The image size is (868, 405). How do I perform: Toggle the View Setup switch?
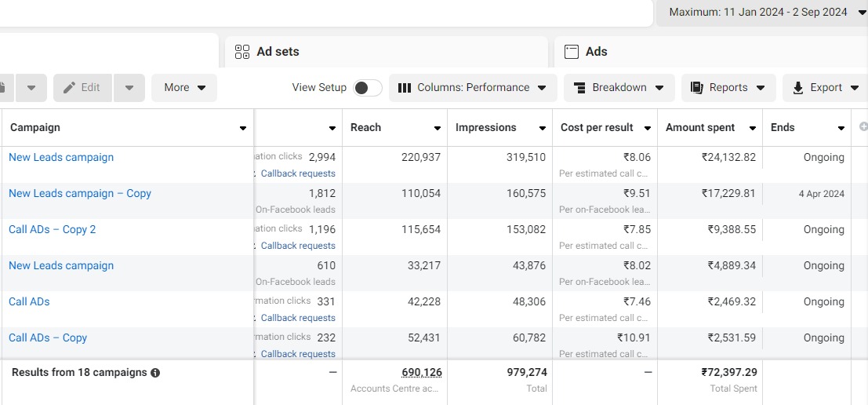point(368,88)
